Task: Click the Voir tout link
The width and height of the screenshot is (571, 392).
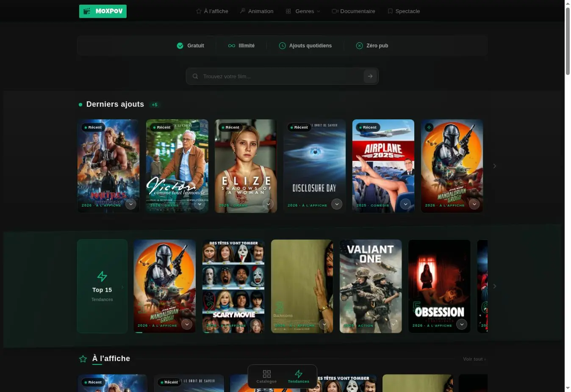Action: (x=474, y=359)
